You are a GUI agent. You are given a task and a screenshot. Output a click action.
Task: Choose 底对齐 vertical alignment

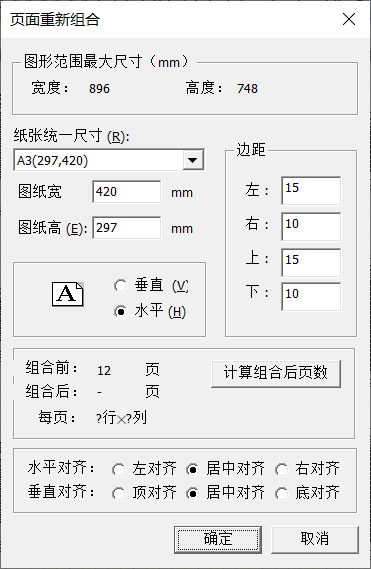pyautogui.click(x=282, y=494)
